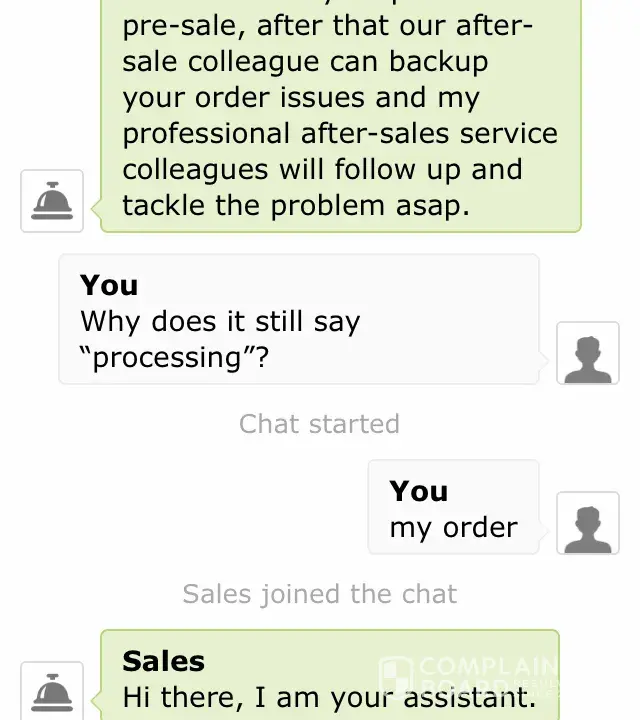
Task: Click the "Sales" sender name
Action: click(x=163, y=661)
